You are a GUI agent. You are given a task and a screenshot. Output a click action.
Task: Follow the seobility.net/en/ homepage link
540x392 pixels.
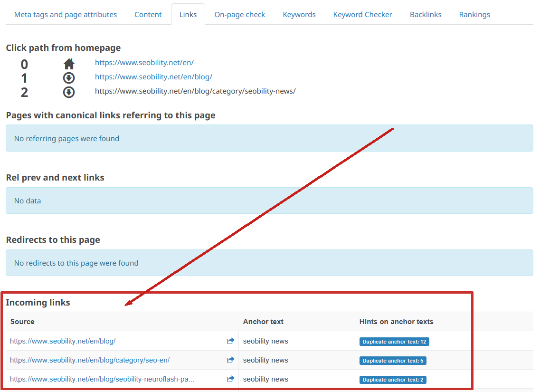pyautogui.click(x=144, y=62)
